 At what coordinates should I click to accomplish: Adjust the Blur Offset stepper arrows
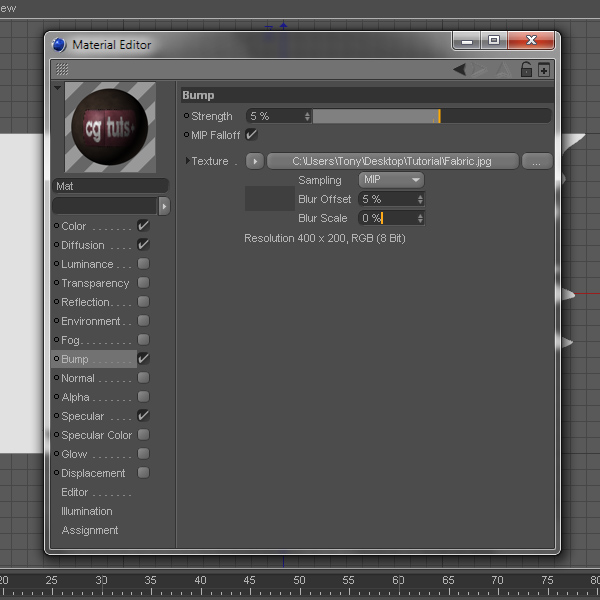(x=420, y=199)
